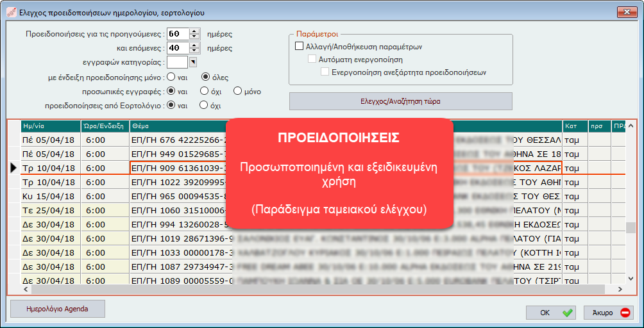Select row with subject ΕΠ/ΓΗ 994 13260028
The height and width of the screenshot is (328, 644).
click(323, 224)
